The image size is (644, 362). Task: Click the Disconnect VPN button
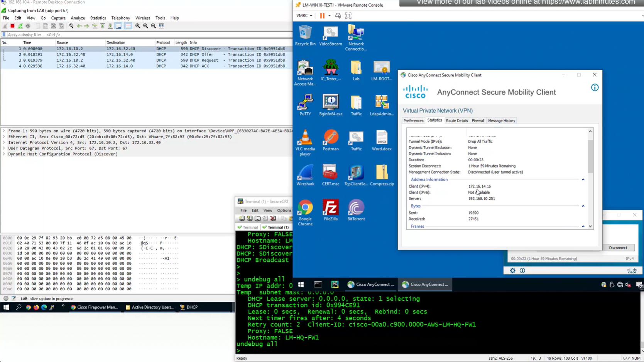pyautogui.click(x=618, y=248)
